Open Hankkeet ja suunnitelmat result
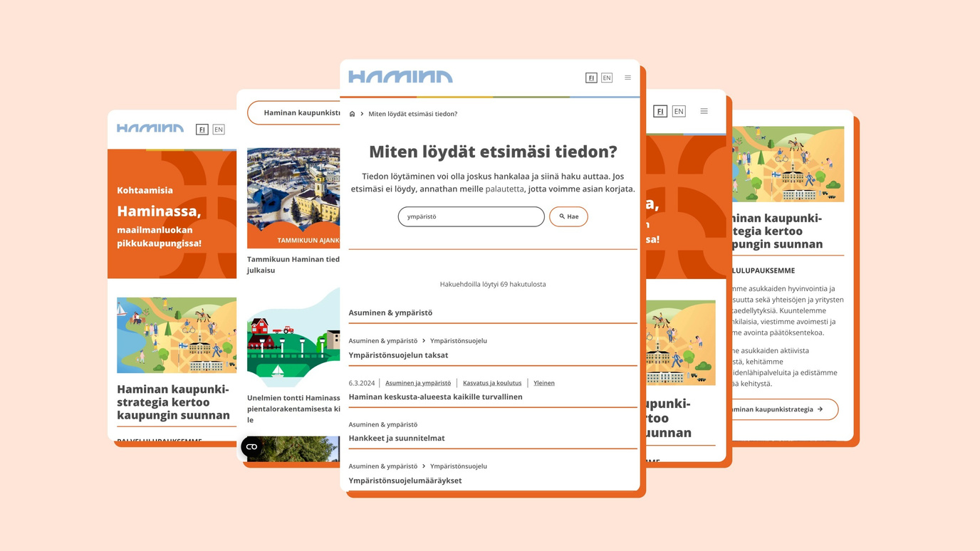Viewport: 980px width, 551px height. click(x=397, y=439)
